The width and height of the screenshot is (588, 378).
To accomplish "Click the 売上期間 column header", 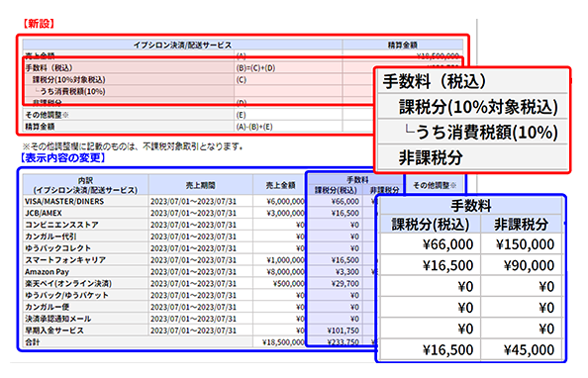I will pyautogui.click(x=201, y=185).
